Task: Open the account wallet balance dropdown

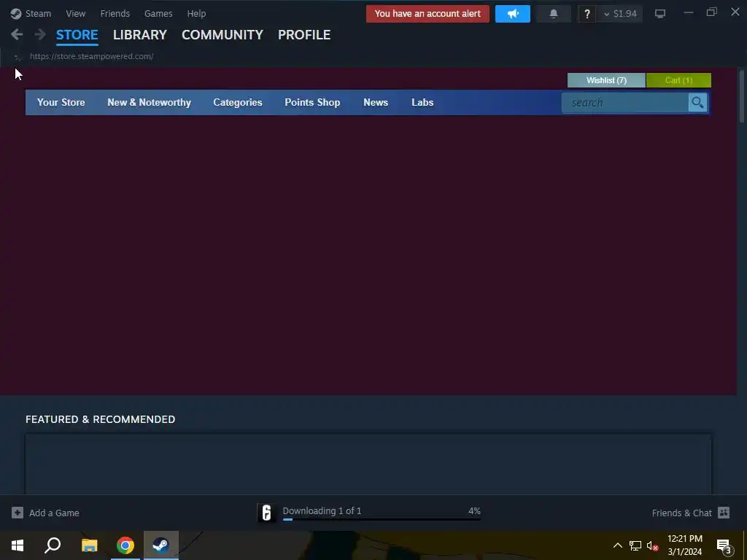Action: pos(620,14)
